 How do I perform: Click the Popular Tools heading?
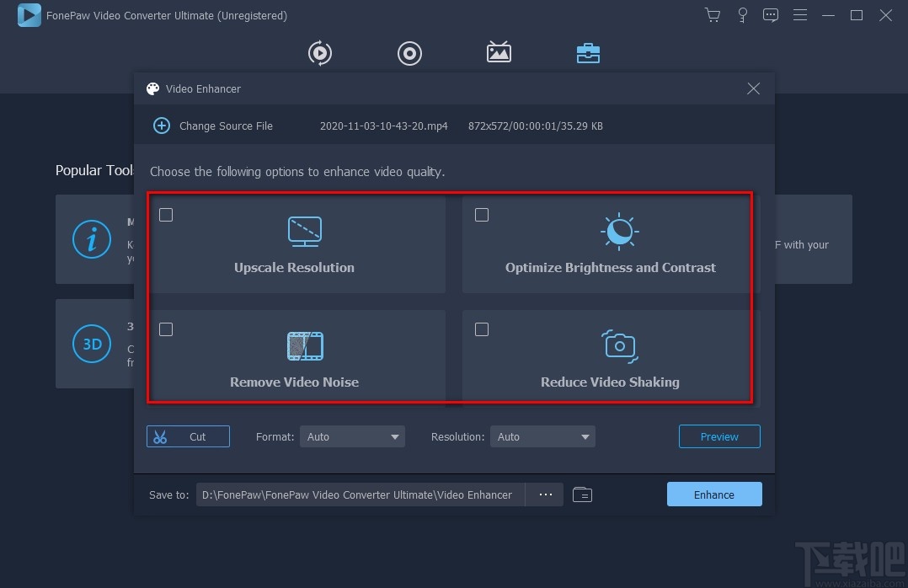pyautogui.click(x=94, y=170)
